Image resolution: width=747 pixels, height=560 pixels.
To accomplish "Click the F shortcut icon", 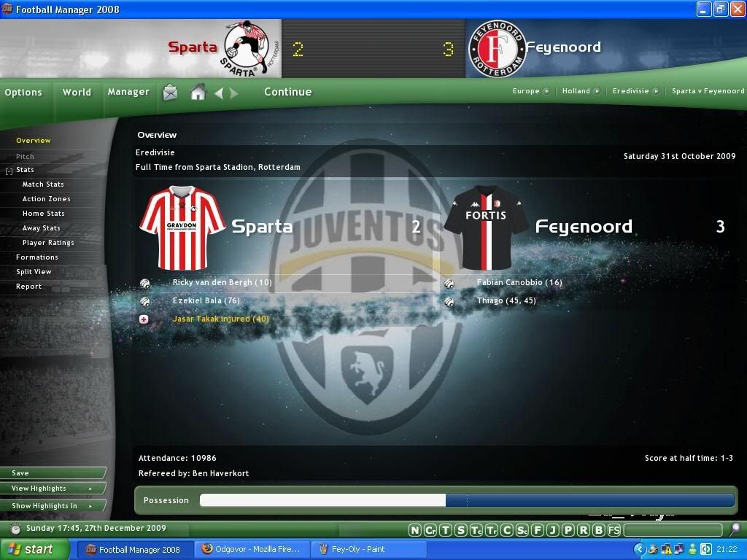I will click(x=538, y=530).
